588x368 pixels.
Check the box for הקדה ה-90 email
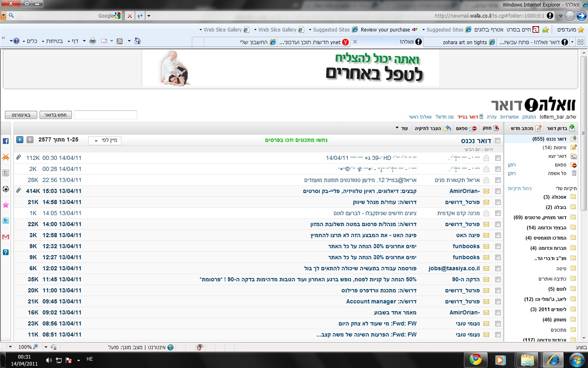click(x=498, y=279)
